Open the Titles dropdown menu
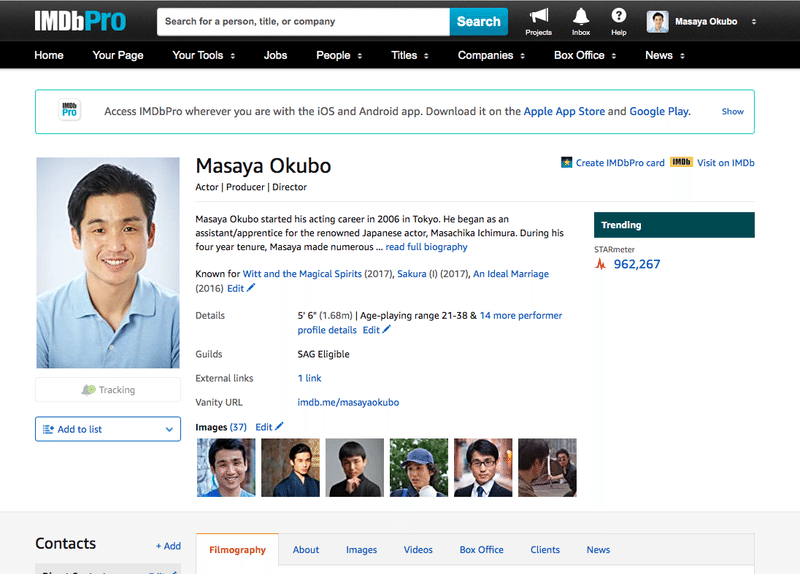 [x=410, y=55]
